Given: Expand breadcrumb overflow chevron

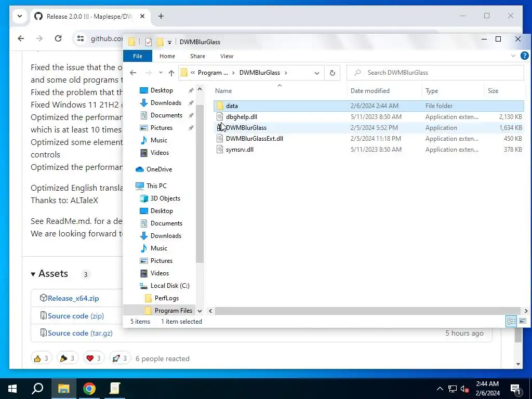Looking at the screenshot, I should [x=192, y=73].
